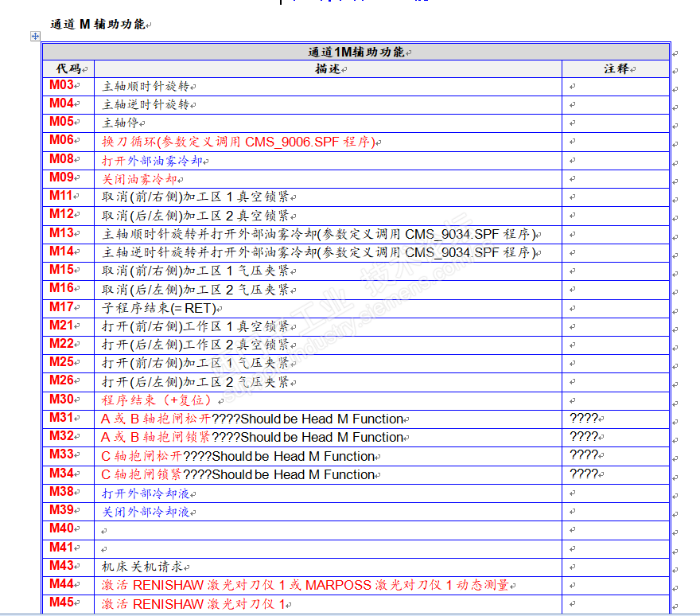Click M13 description 主轴顺时针旋转并打开外部油雾冷却
Screen dimensions: 700x616
point(319,235)
